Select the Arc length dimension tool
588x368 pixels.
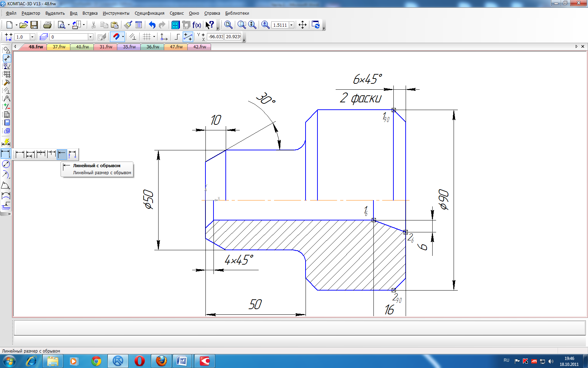pos(6,196)
